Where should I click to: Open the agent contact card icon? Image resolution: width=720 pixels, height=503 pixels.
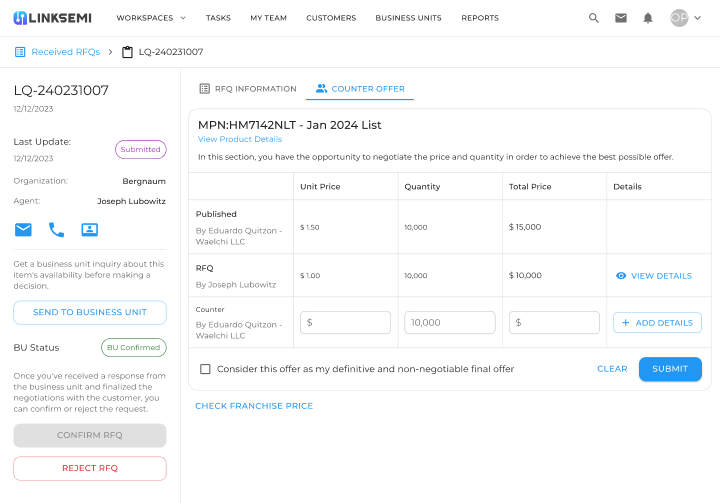(90, 229)
